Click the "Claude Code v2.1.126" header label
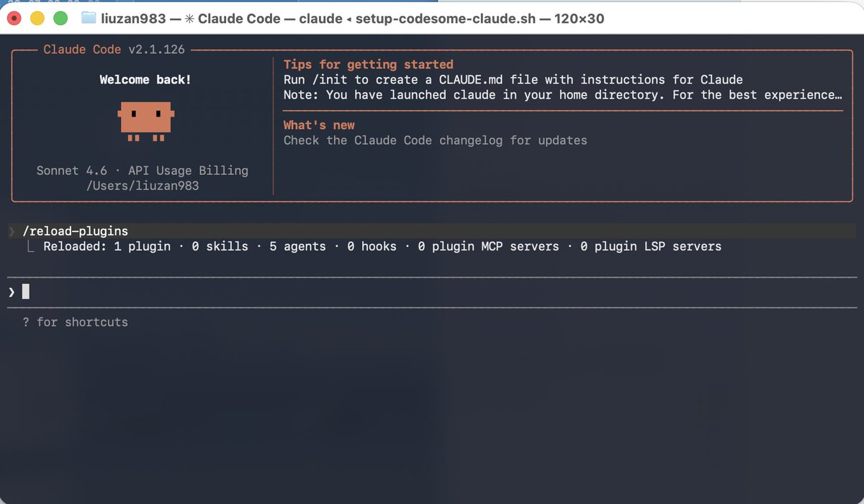The width and height of the screenshot is (864, 504). click(114, 49)
